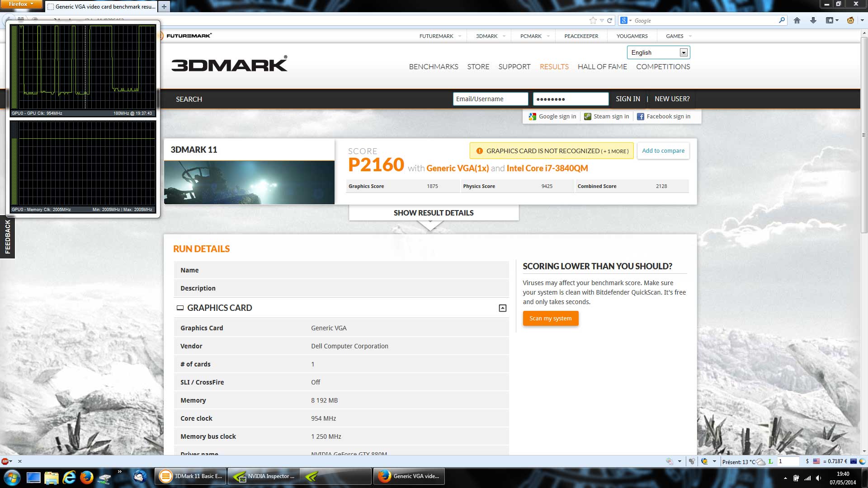Expand the PCMARK top menu arrow

tap(548, 36)
